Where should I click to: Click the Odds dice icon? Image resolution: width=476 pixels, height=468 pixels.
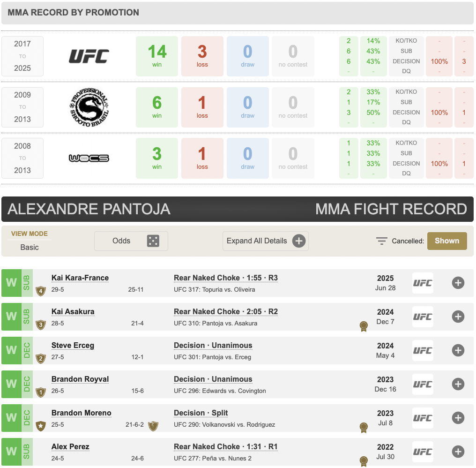click(153, 241)
